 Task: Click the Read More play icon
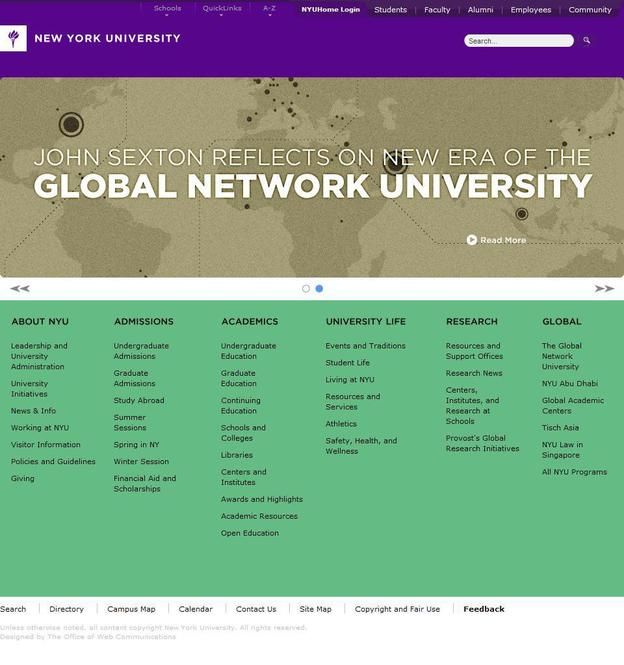click(472, 240)
